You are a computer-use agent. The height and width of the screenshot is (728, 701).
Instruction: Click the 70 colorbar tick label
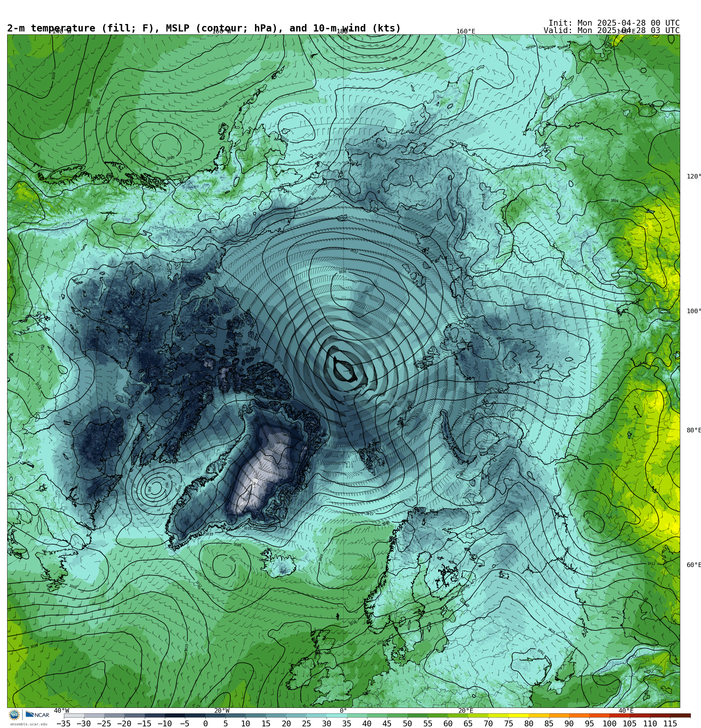pos(488,723)
